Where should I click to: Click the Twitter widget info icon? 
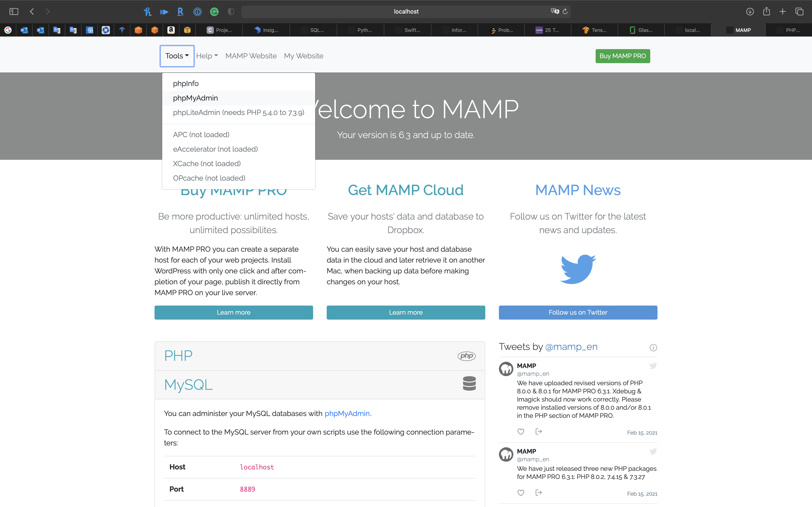pyautogui.click(x=653, y=347)
